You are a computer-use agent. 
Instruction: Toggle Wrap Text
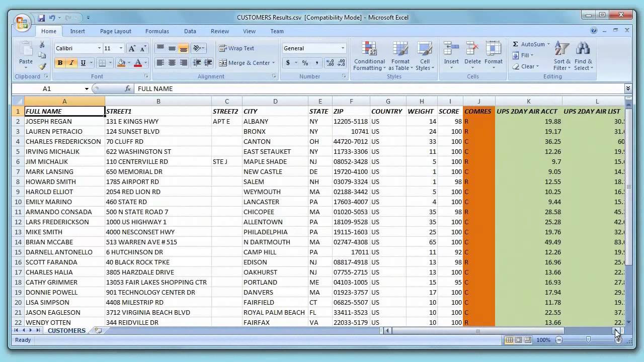coord(236,48)
